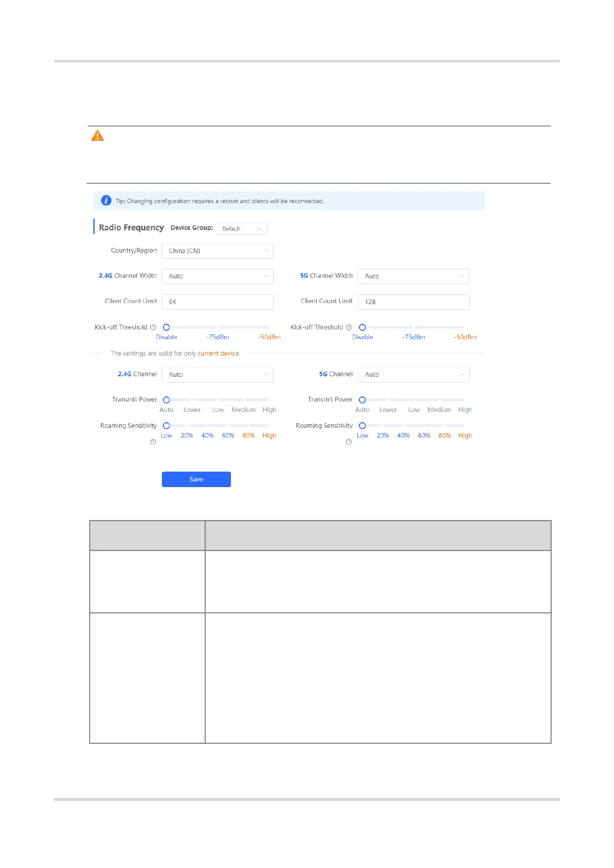
Task: Click Low label on 5G Transmit Power
Action: pyautogui.click(x=414, y=410)
